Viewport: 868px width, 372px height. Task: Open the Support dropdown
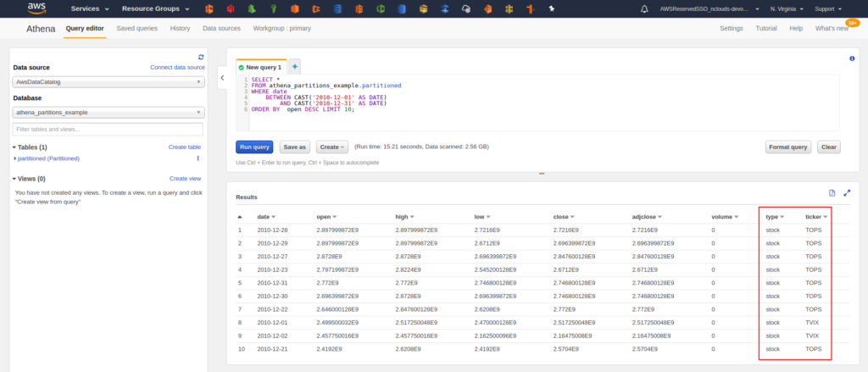pos(828,8)
